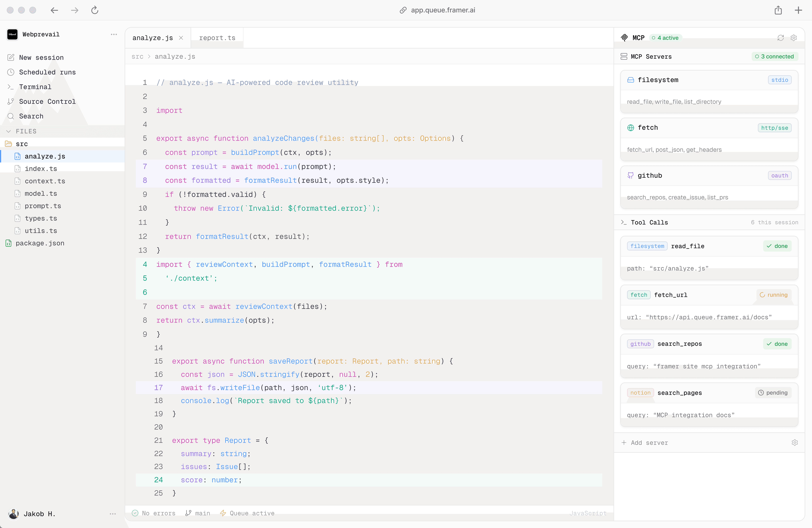812x528 pixels.
Task: Click the browser share icon
Action: 778,10
